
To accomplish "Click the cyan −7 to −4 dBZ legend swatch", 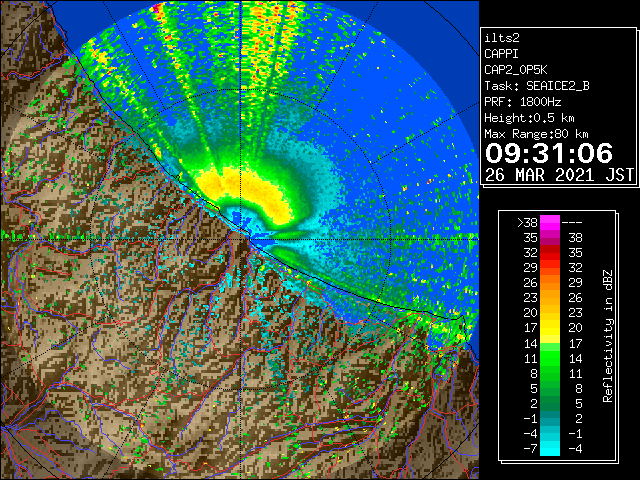I will [x=550, y=448].
